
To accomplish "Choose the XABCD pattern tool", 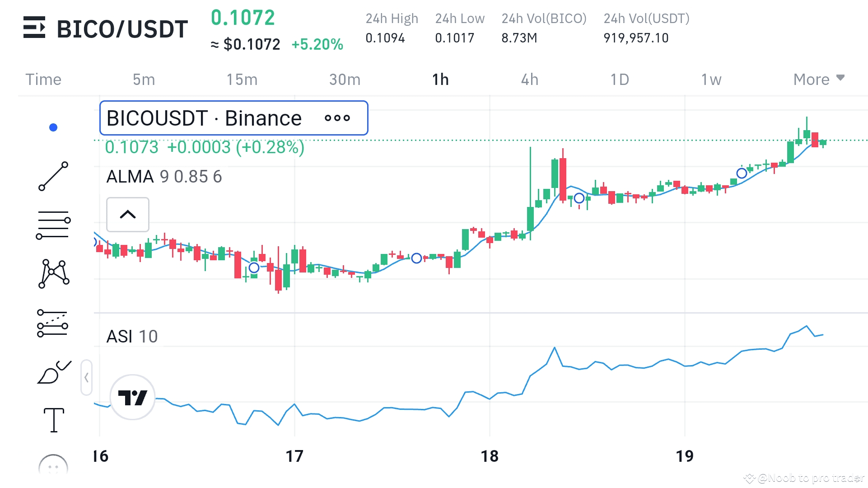I will [53, 273].
